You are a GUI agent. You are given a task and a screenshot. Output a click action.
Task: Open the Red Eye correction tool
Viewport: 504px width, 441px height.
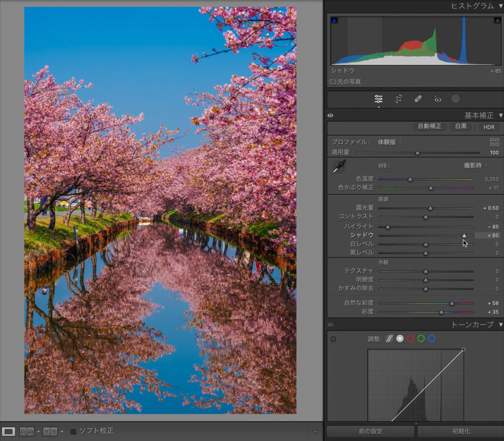437,99
